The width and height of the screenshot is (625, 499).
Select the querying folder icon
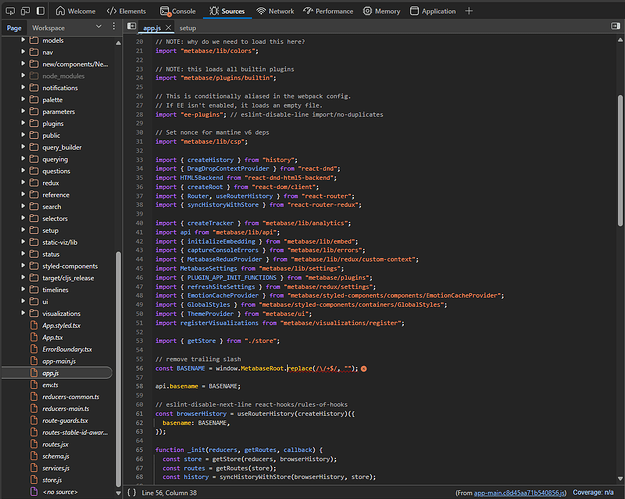coord(34,159)
